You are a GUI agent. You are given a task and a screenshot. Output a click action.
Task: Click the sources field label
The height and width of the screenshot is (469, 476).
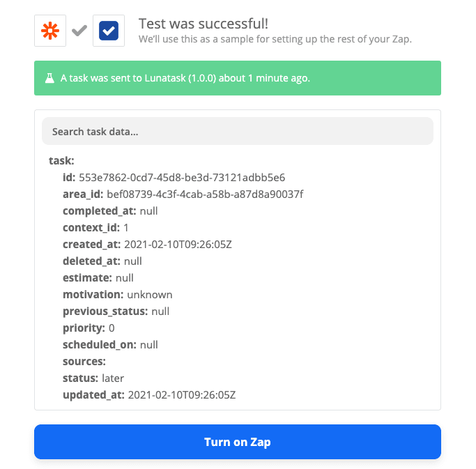[x=84, y=362]
